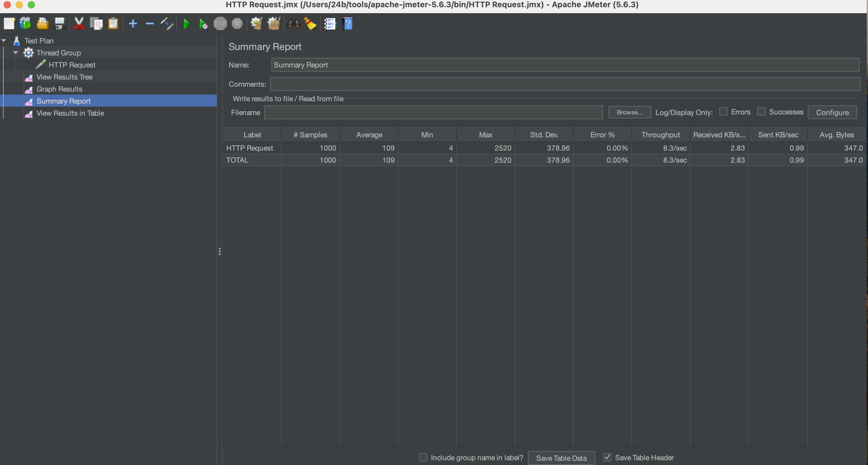Click the green Start test button

(x=186, y=24)
